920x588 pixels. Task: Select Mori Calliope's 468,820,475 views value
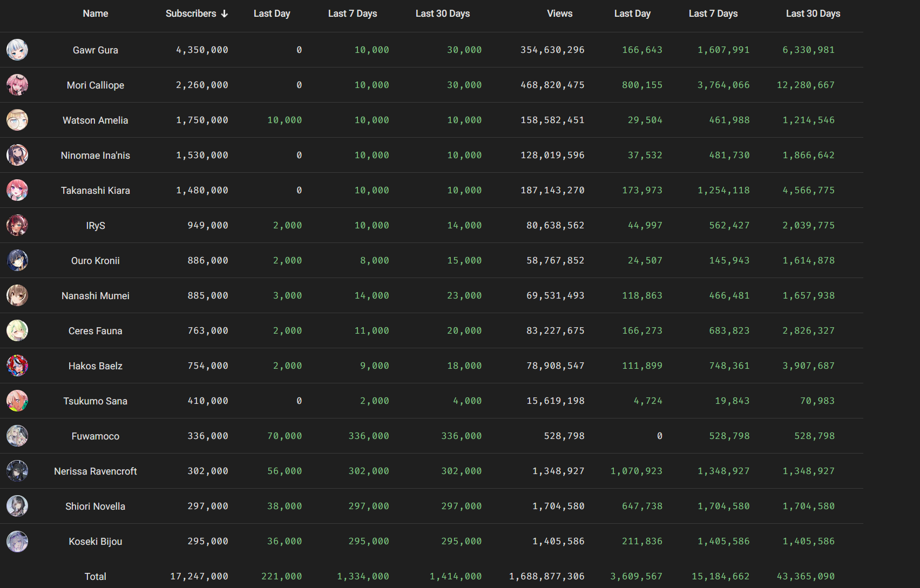pos(552,85)
